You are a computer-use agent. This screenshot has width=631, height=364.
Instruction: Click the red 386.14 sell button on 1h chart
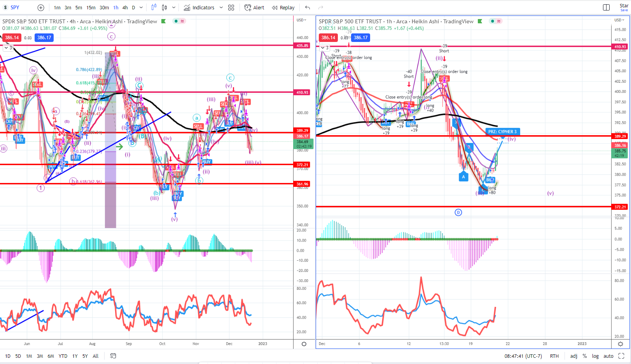(328, 38)
